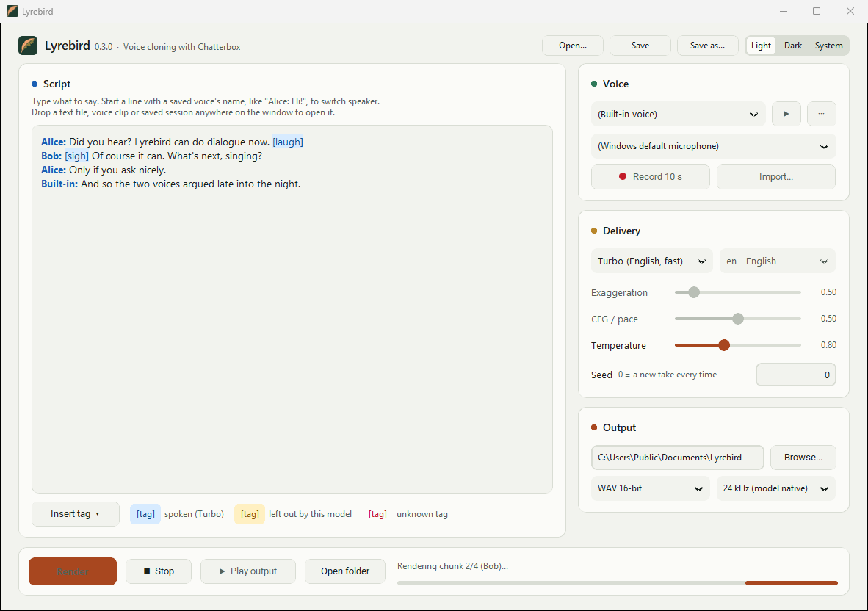This screenshot has height=611, width=868.
Task: Click the [sigh] tag in Bob's line
Action: (x=77, y=156)
